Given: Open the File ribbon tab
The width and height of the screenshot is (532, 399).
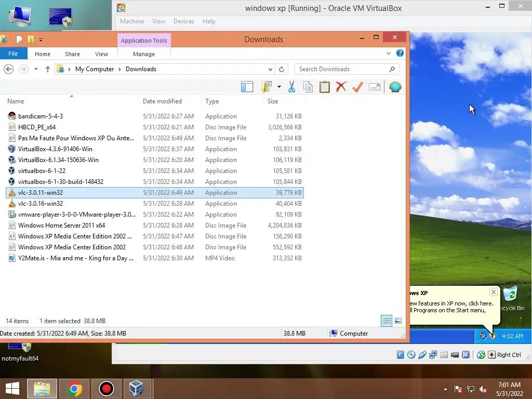Looking at the screenshot, I should click(x=13, y=54).
